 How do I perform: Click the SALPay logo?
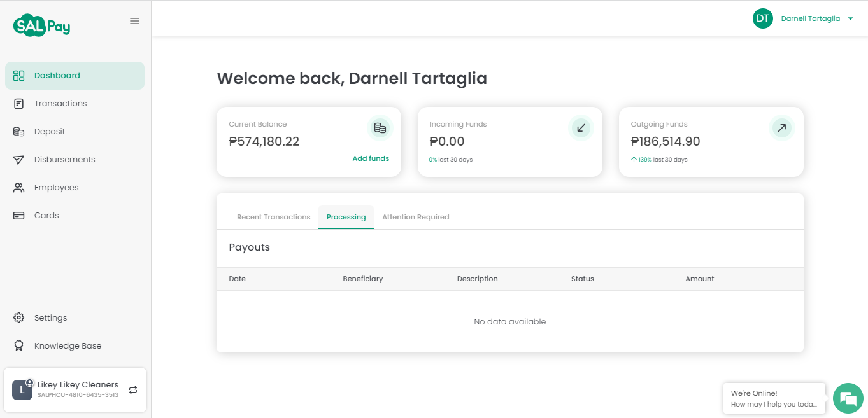(x=41, y=25)
